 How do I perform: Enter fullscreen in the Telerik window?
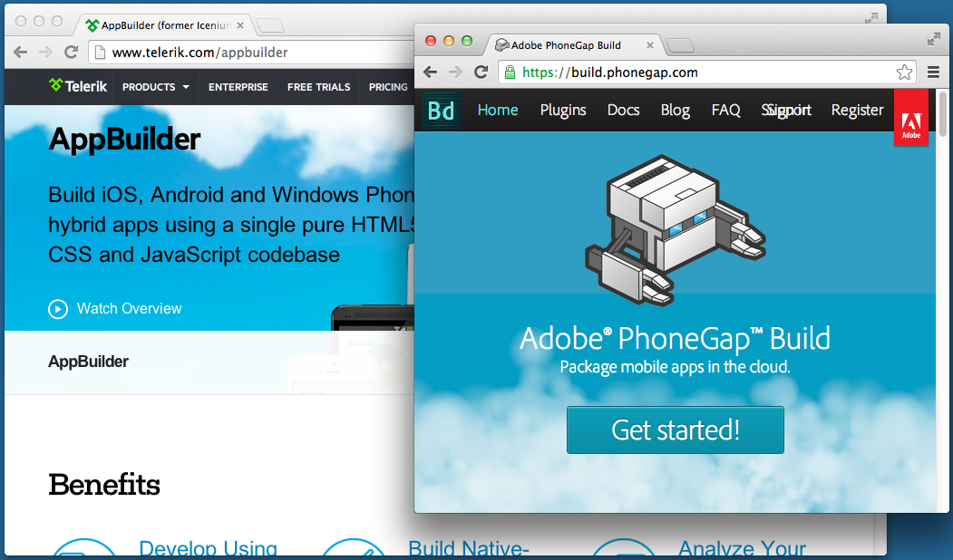tap(871, 18)
